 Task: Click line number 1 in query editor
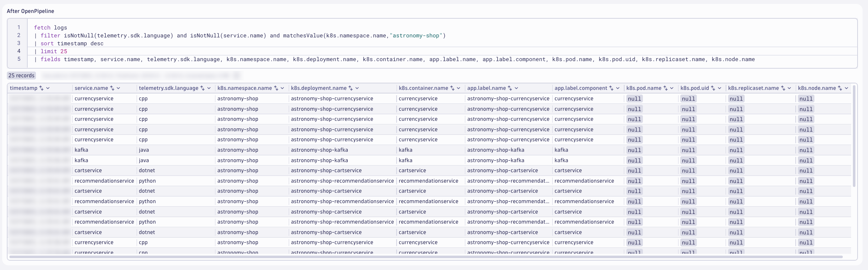[x=19, y=27]
